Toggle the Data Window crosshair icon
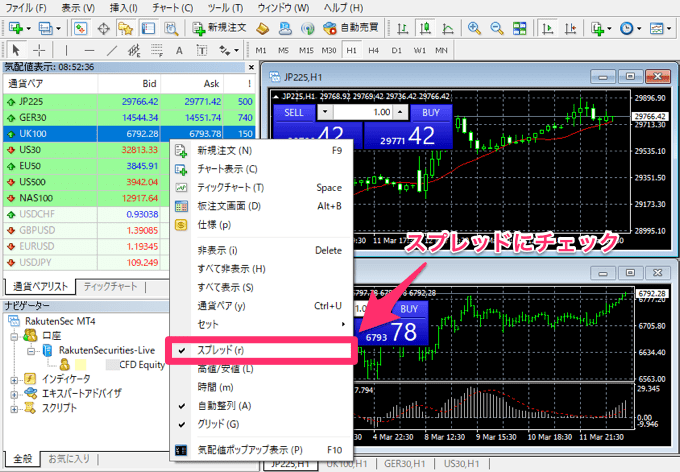 coord(103,29)
